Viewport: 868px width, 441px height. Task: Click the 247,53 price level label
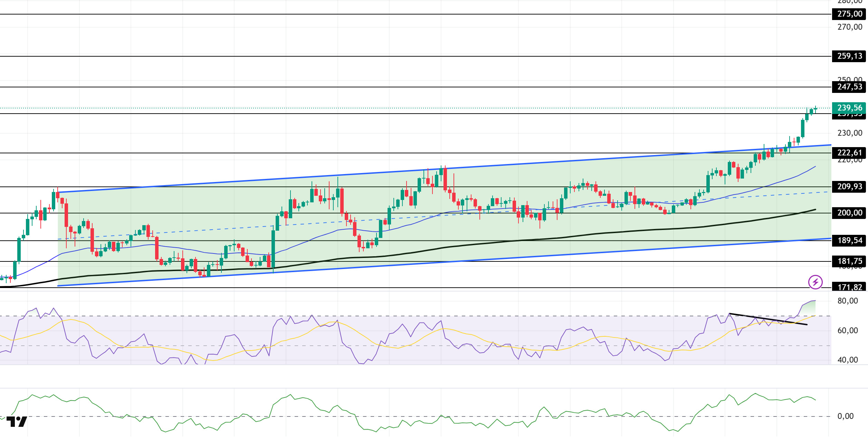tap(849, 87)
